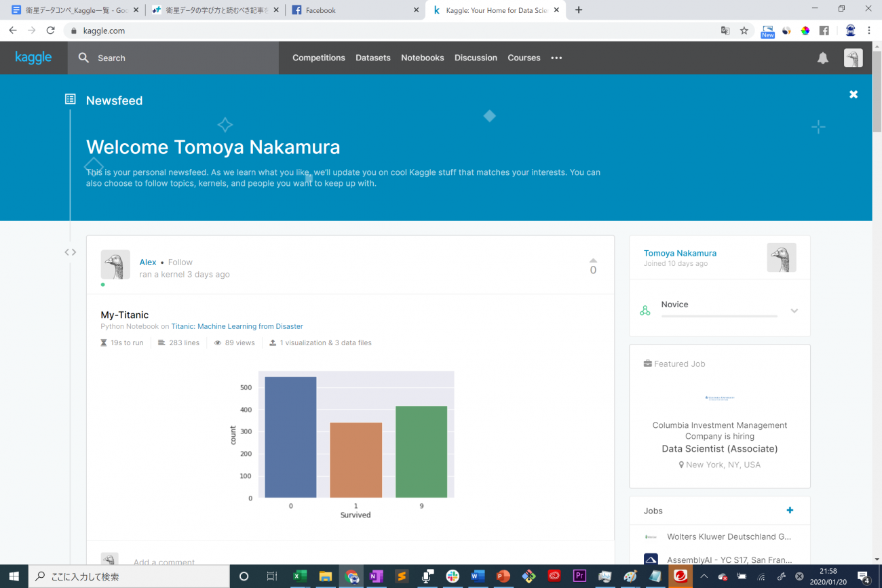Open the Discussion section
The width and height of the screenshot is (882, 588).
point(476,58)
